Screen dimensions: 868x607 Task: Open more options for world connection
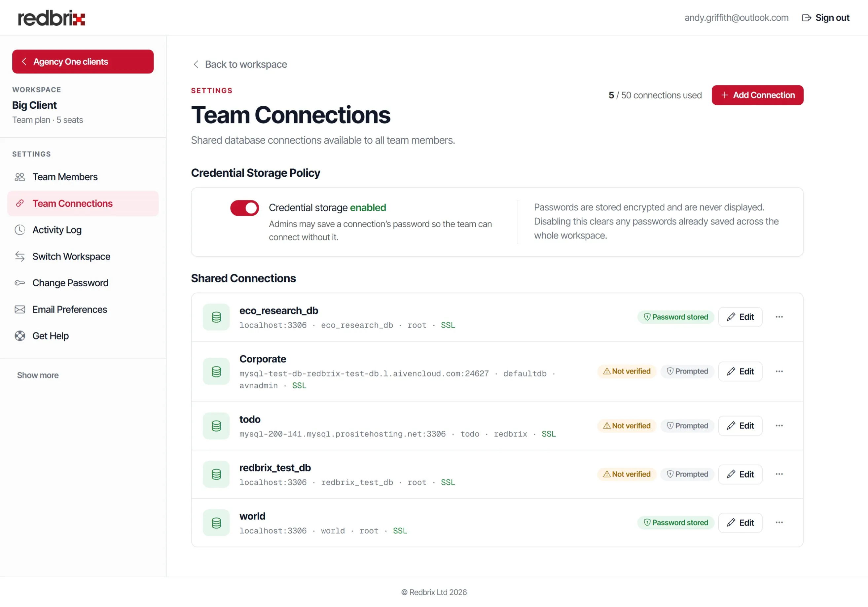779,522
